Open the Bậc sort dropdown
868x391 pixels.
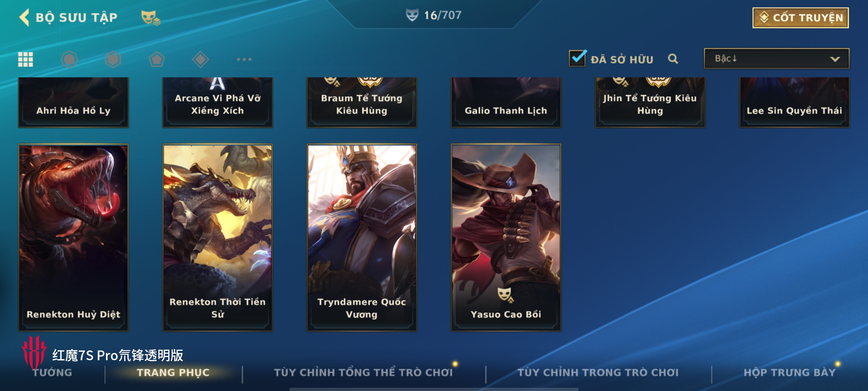(x=776, y=59)
